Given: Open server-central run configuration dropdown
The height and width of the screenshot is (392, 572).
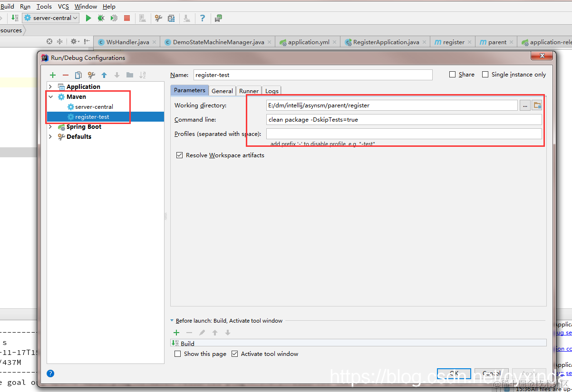Looking at the screenshot, I should click(50, 18).
